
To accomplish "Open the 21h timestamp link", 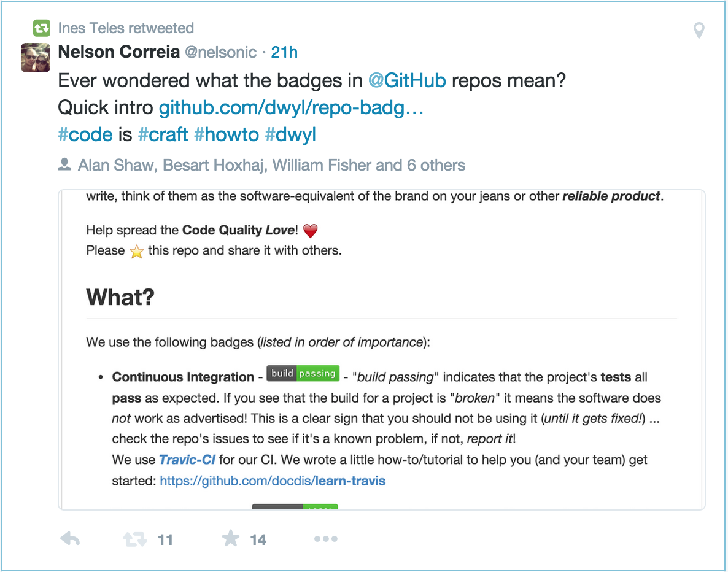I will coord(284,52).
